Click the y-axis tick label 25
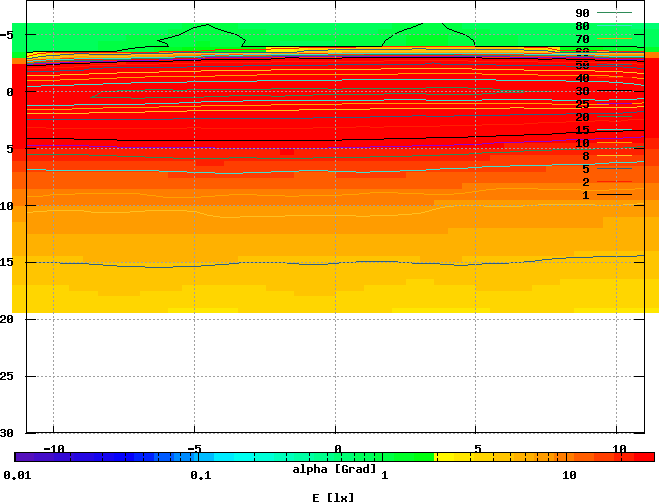Viewport: 659px width, 502px height. click(7, 376)
